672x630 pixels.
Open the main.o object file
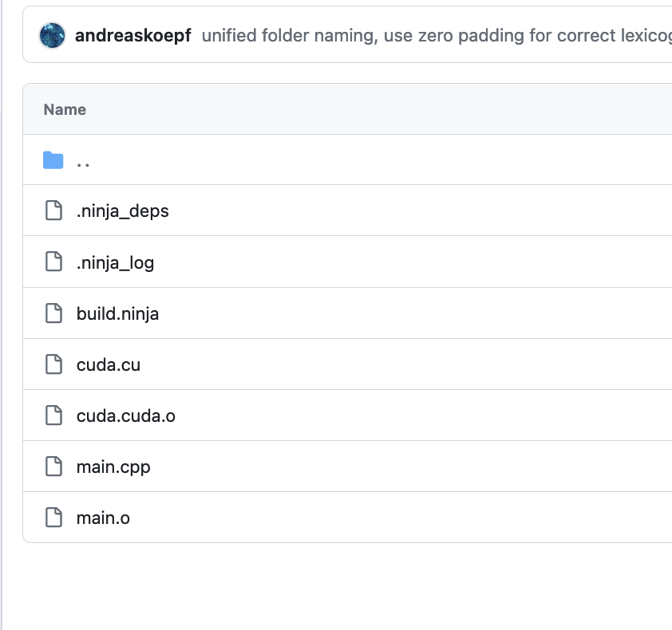(103, 518)
